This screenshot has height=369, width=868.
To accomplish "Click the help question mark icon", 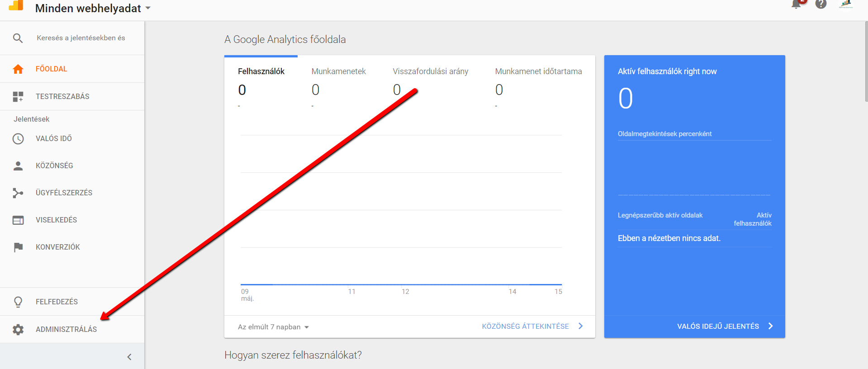I will click(x=821, y=4).
